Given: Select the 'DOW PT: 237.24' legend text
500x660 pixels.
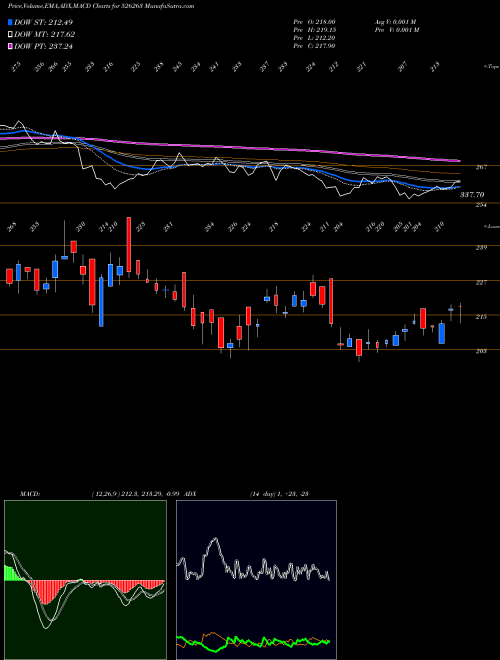Looking at the screenshot, I should [44, 46].
